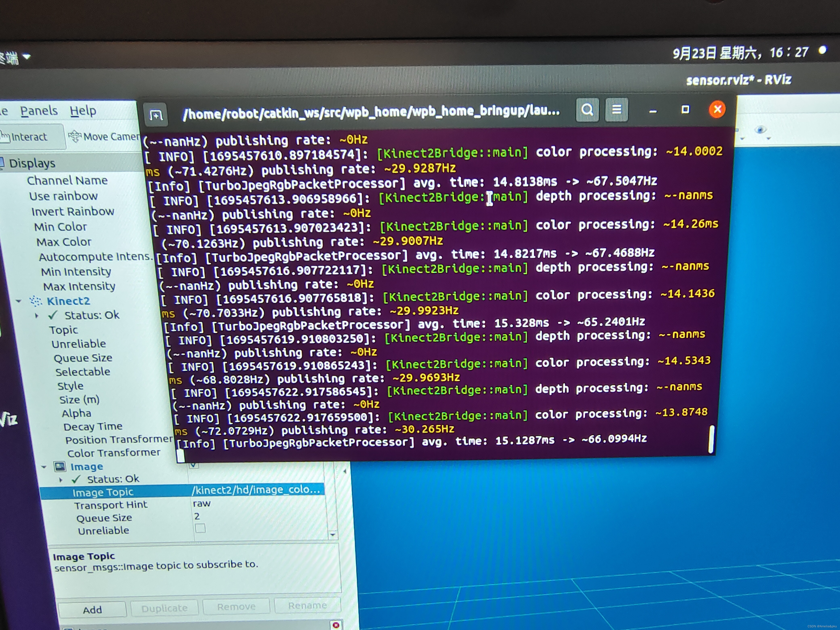This screenshot has width=840, height=630.
Task: Open the Help menu
Action: (x=83, y=111)
